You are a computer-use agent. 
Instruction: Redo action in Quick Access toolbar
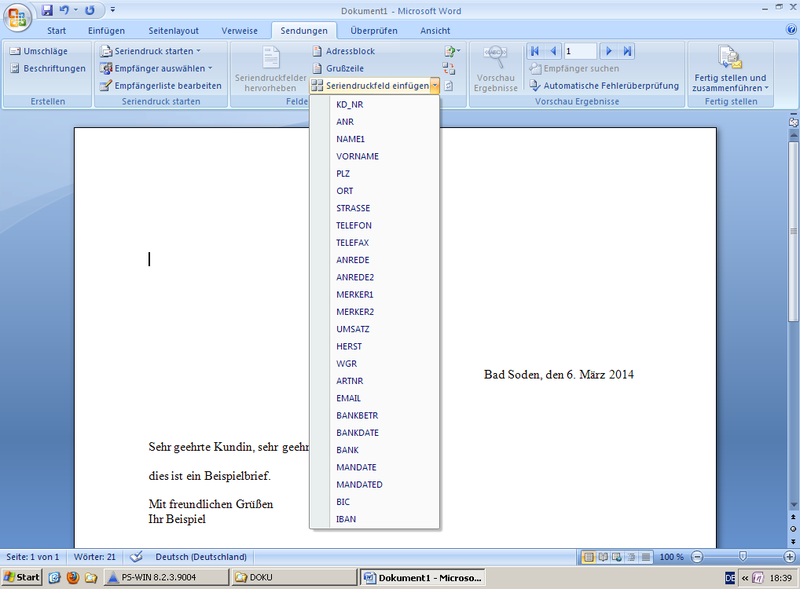click(x=90, y=10)
